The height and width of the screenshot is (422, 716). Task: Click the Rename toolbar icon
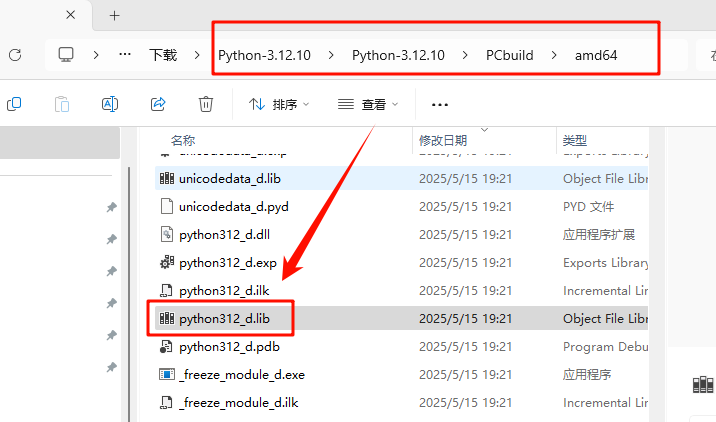[110, 104]
